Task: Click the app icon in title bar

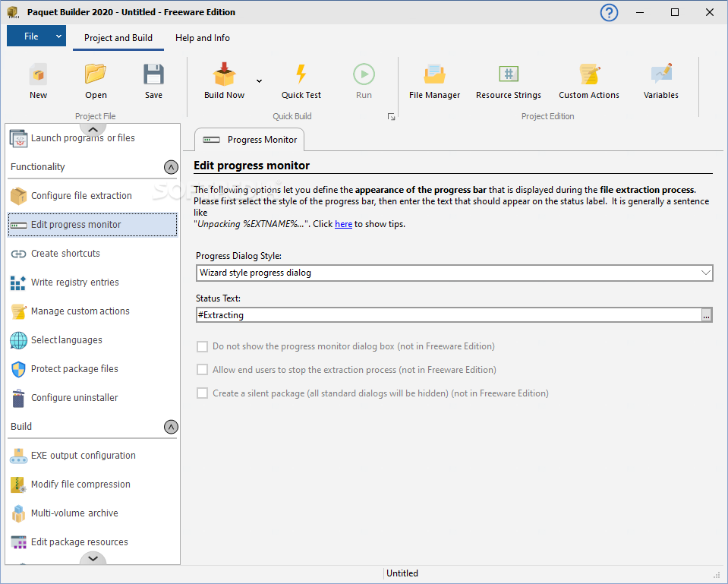Action: 13,13
